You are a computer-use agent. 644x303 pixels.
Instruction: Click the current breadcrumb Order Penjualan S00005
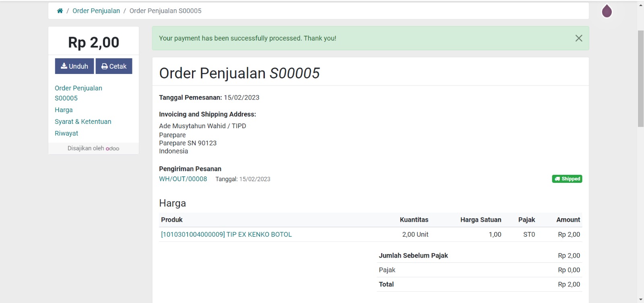pyautogui.click(x=165, y=11)
